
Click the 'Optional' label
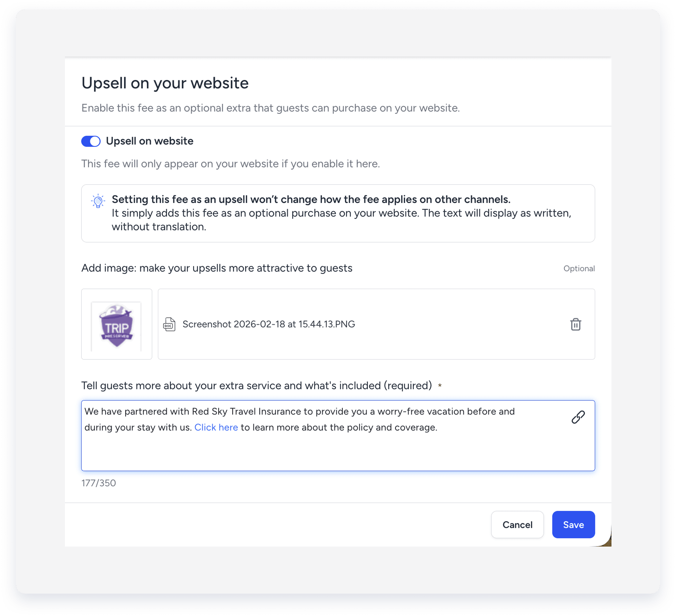579,269
